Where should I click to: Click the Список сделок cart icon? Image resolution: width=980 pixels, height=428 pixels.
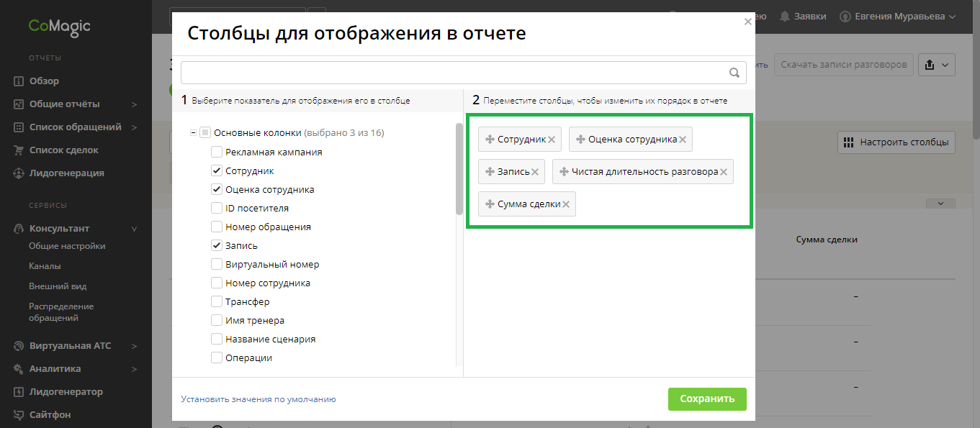click(x=19, y=150)
